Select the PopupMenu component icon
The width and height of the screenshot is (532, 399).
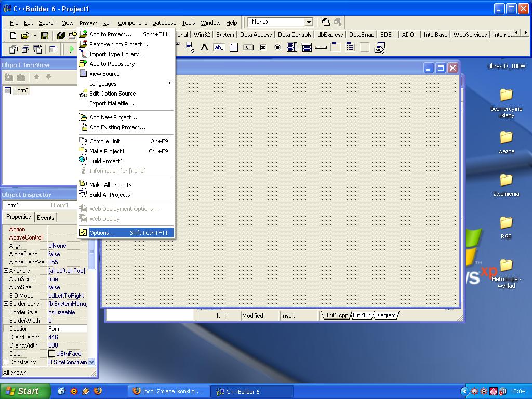tap(190, 47)
